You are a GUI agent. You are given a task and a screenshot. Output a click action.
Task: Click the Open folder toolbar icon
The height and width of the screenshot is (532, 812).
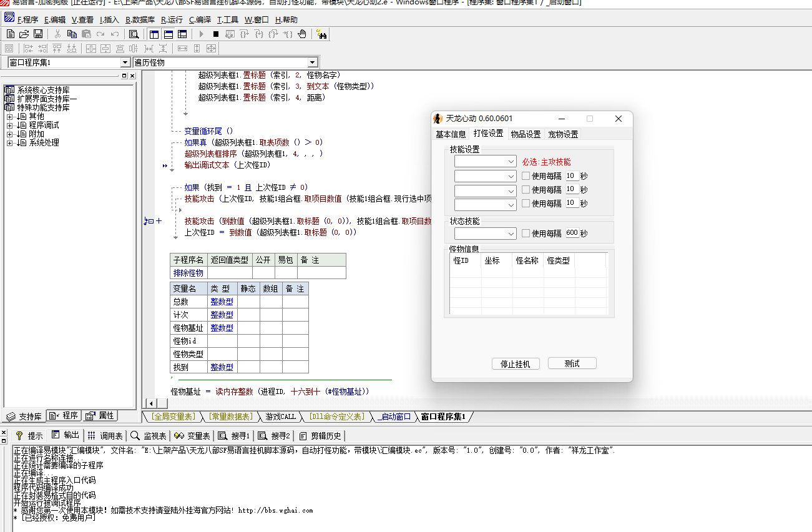pyautogui.click(x=24, y=34)
